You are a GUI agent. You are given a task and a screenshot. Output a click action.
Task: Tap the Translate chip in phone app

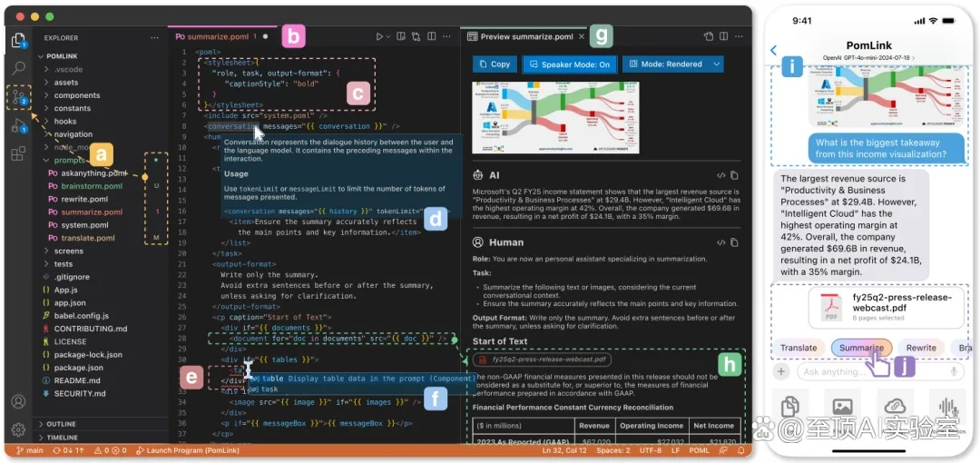(799, 348)
